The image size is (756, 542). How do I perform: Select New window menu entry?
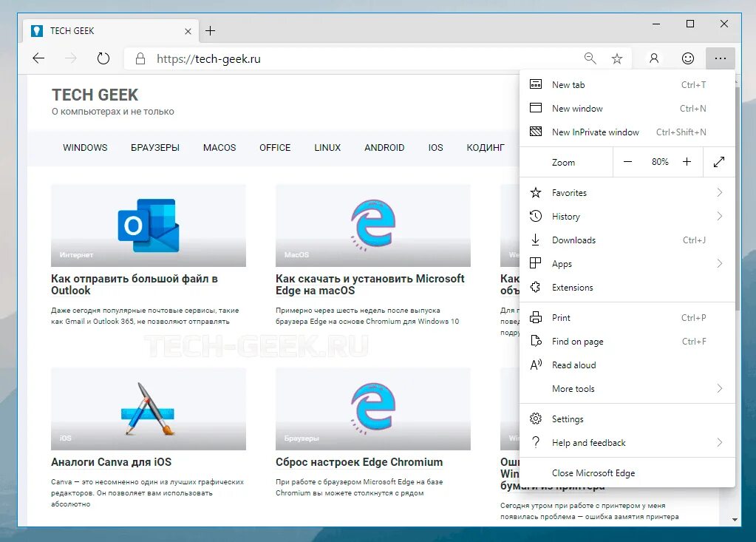pyautogui.click(x=627, y=109)
